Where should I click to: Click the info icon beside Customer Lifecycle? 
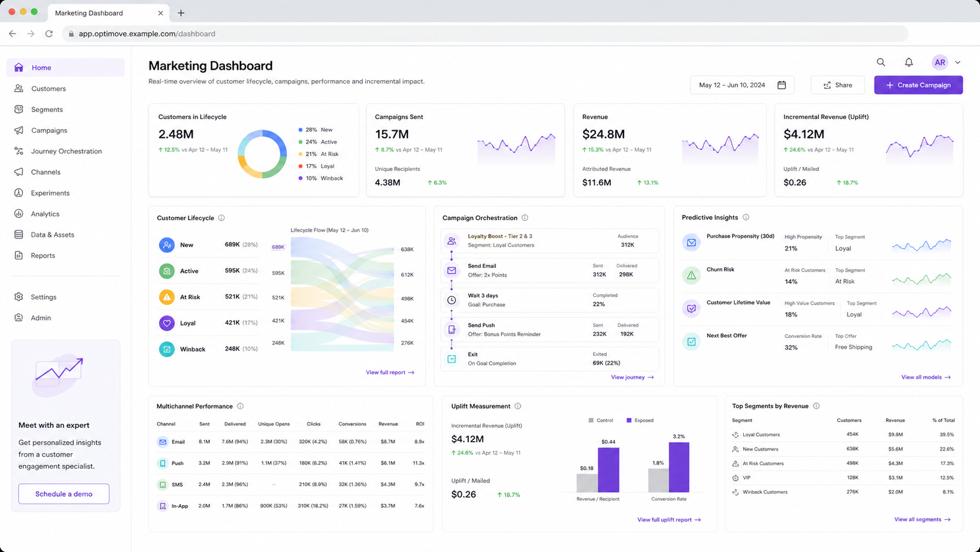222,218
